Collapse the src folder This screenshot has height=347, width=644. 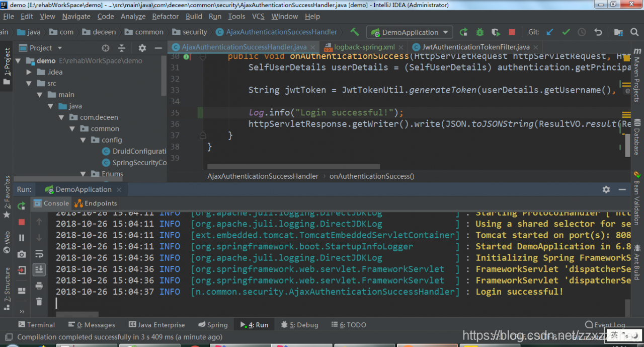point(29,84)
